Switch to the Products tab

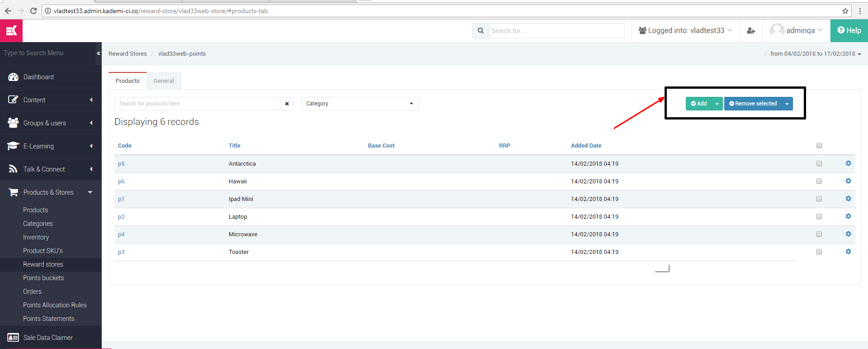(127, 81)
